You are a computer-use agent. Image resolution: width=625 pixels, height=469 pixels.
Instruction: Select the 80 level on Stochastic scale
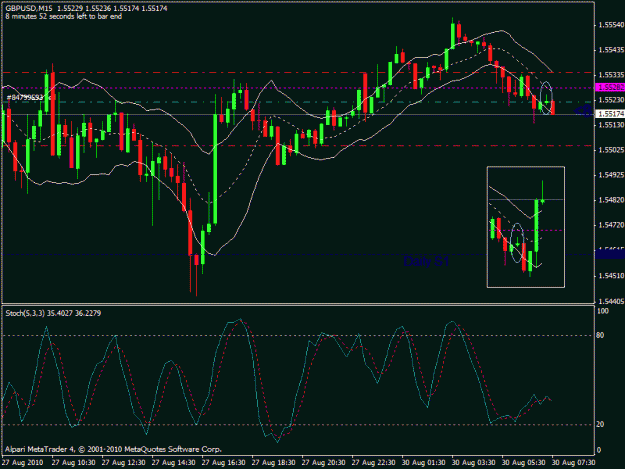click(x=600, y=335)
